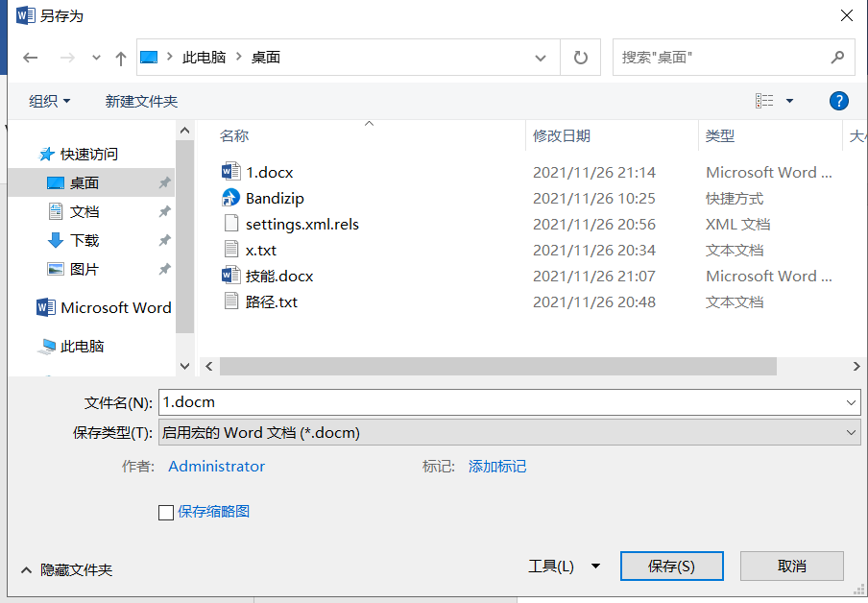The height and width of the screenshot is (603, 868).
Task: Open 图片 in the navigation pane
Action: point(84,269)
